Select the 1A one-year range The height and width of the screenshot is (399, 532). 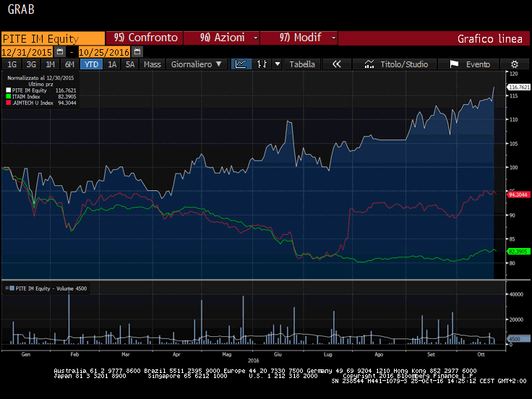click(112, 64)
